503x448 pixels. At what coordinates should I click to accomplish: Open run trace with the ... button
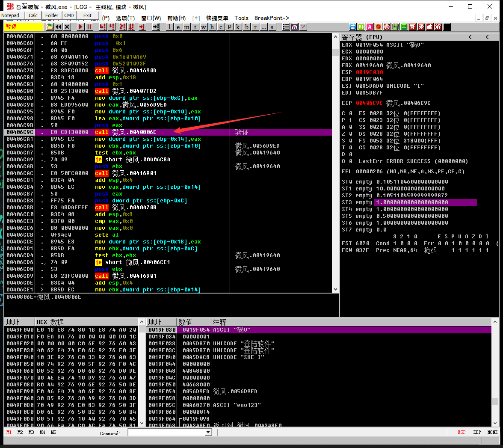[x=263, y=27]
